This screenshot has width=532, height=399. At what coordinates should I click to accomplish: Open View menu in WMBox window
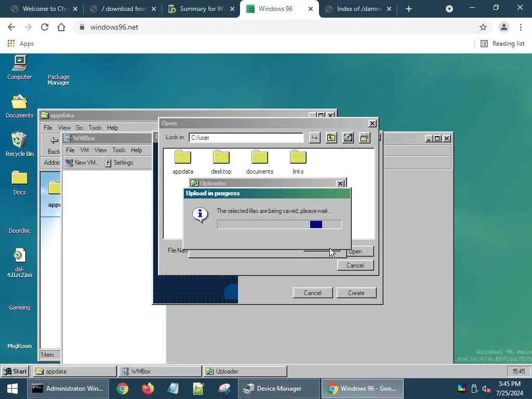click(x=100, y=150)
